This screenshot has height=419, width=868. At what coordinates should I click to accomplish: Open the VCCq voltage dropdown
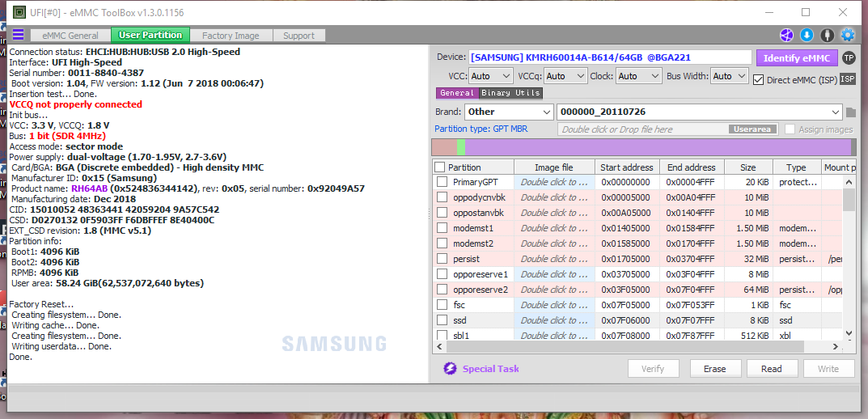point(565,76)
